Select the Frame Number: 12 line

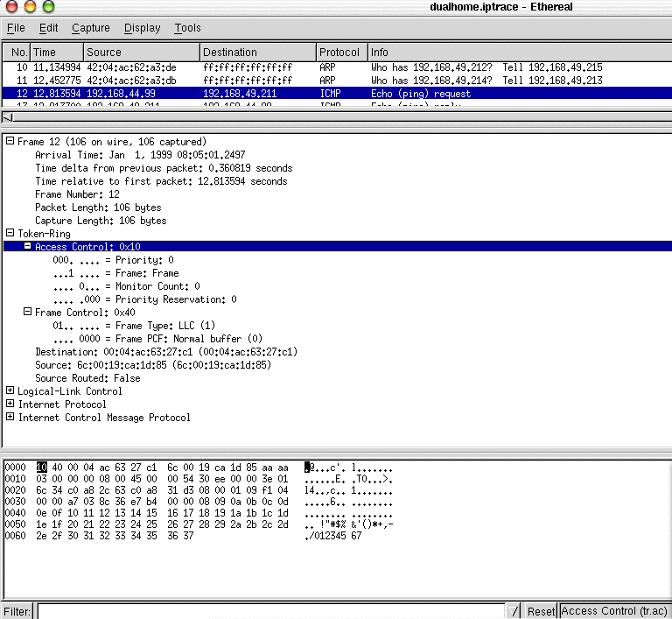[x=77, y=194]
